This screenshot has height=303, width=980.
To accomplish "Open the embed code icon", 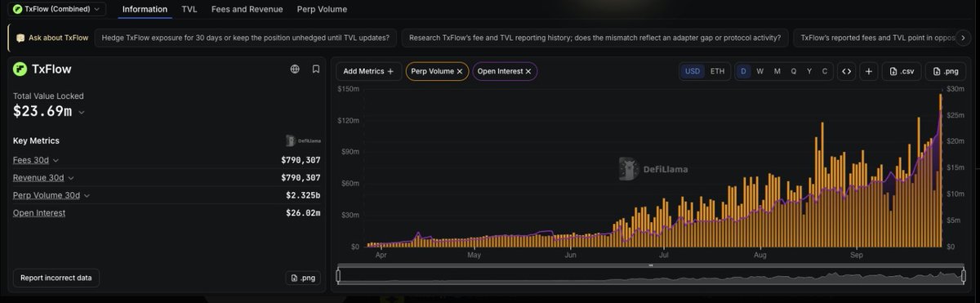I will (x=847, y=71).
